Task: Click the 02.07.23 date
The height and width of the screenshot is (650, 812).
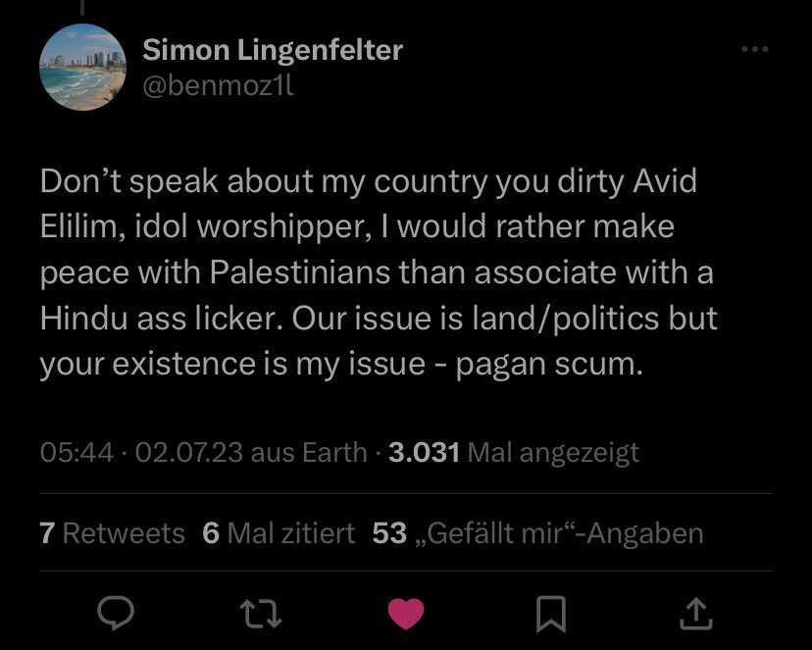Action: 189,452
